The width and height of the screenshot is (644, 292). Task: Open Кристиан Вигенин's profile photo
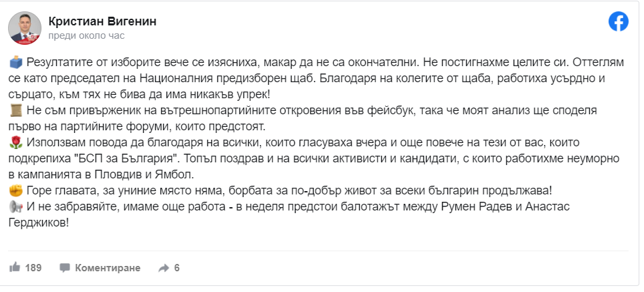(22, 28)
